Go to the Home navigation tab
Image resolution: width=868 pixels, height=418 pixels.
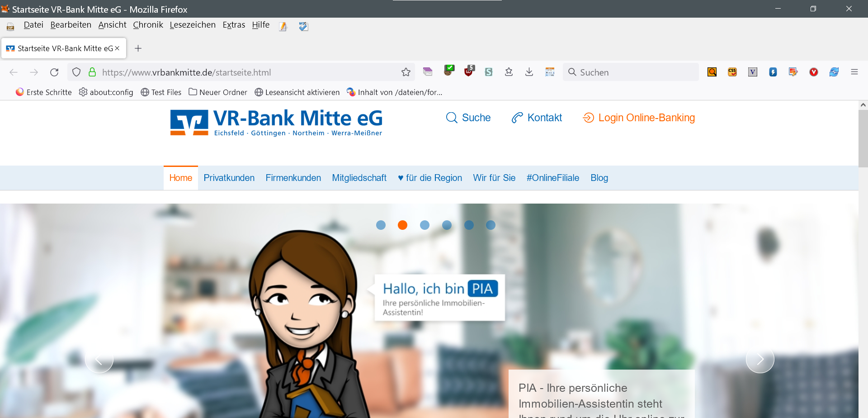(181, 178)
